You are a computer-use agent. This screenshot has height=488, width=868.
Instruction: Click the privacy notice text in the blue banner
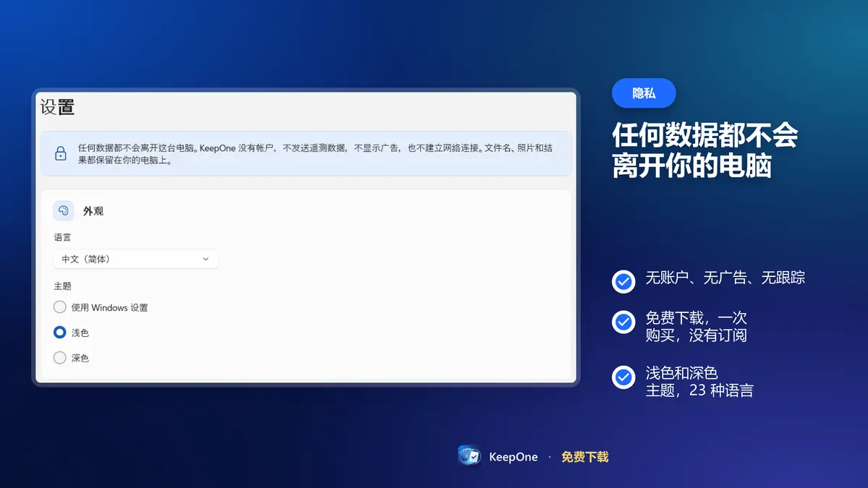(x=316, y=154)
